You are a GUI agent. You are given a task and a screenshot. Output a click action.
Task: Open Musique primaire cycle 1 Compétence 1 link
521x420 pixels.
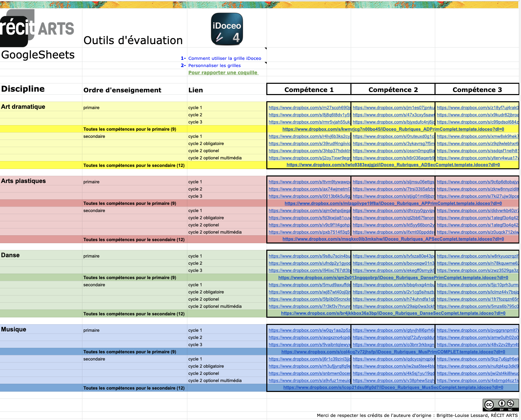pyautogui.click(x=309, y=330)
